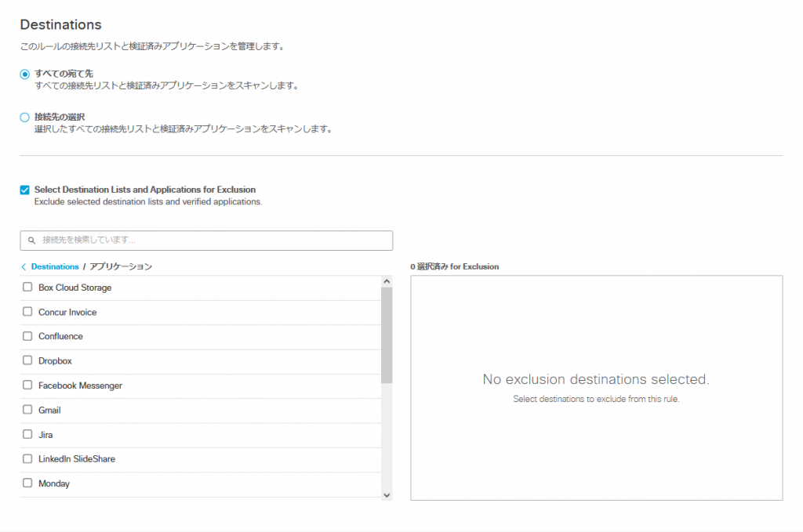The image size is (803, 532).
Task: Check the Box Cloud Storage checkbox
Action: click(27, 288)
